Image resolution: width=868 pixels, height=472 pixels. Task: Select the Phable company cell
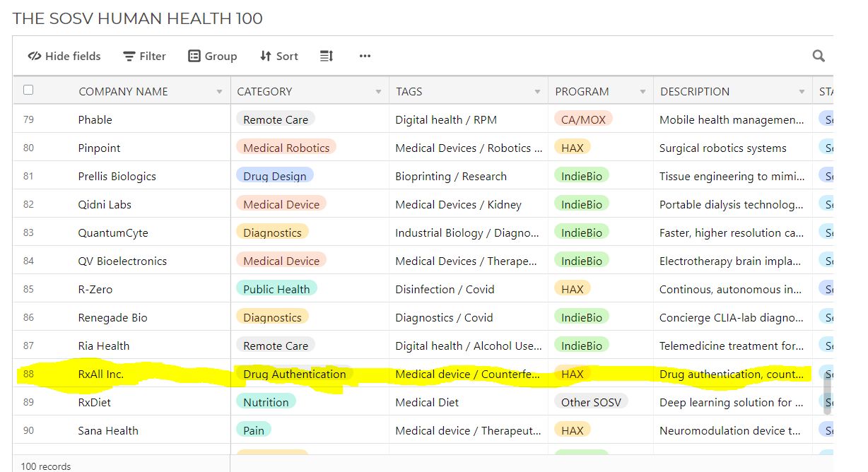[151, 119]
